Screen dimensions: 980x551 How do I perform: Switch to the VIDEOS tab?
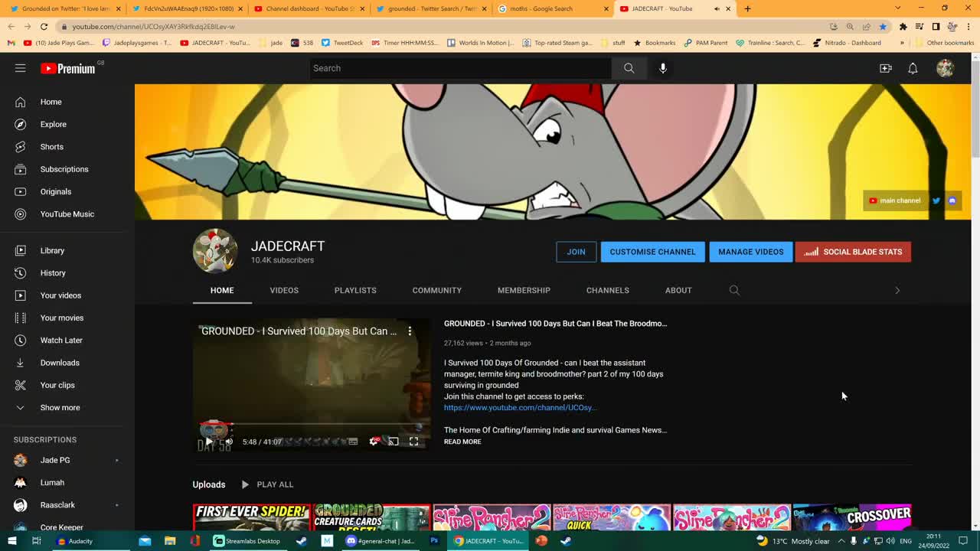284,290
